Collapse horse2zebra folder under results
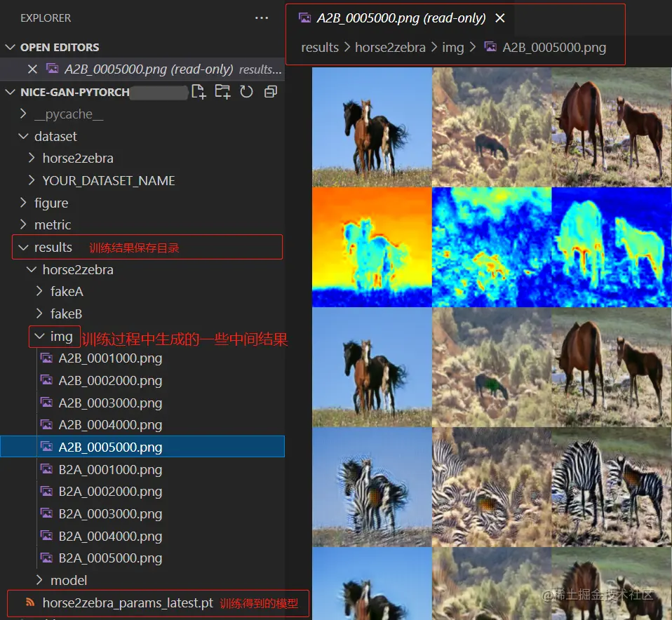 pyautogui.click(x=32, y=269)
